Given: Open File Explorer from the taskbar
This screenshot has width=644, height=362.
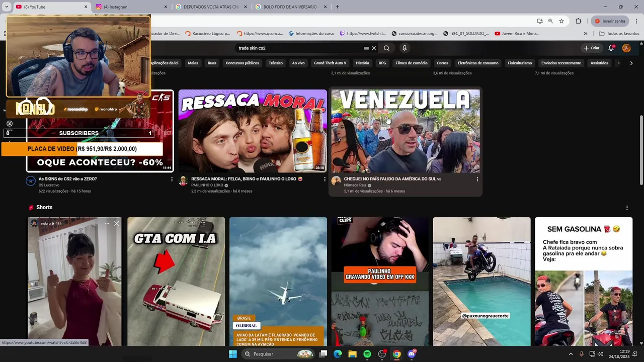Looking at the screenshot, I should pos(352,354).
